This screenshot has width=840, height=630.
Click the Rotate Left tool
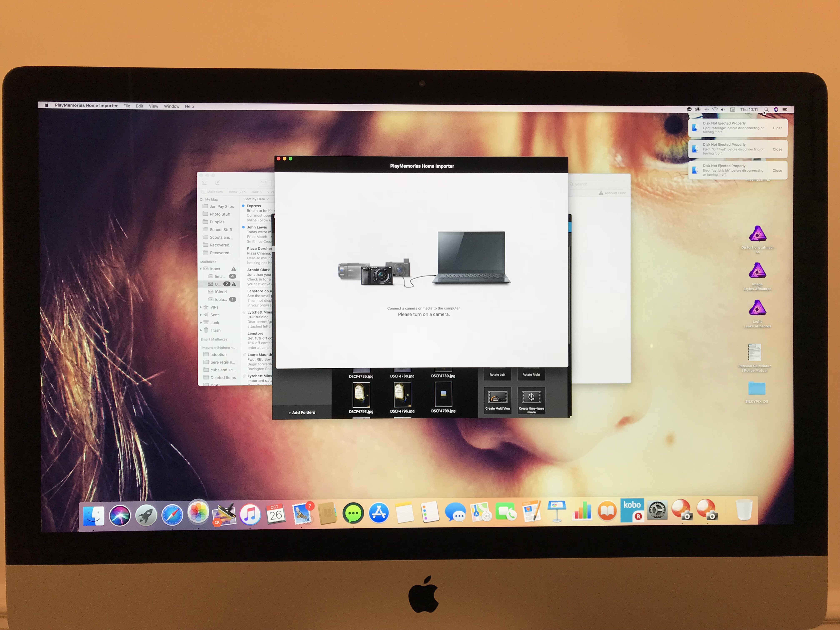[x=497, y=374]
